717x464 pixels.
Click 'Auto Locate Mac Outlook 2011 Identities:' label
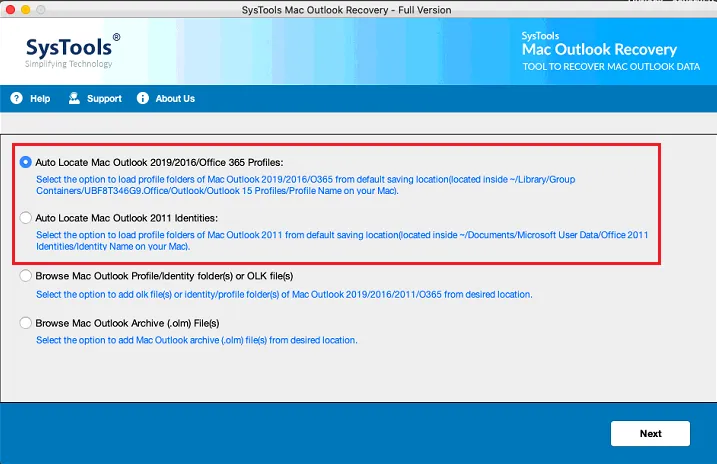[127, 218]
